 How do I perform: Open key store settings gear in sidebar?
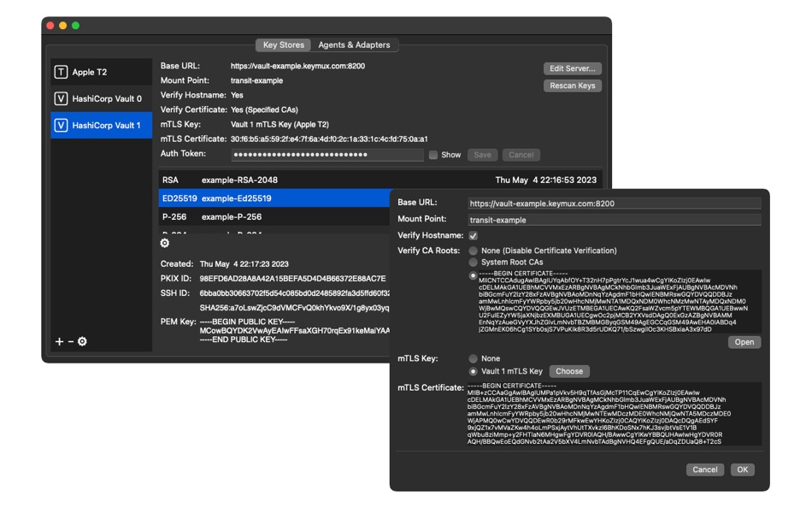tap(82, 341)
